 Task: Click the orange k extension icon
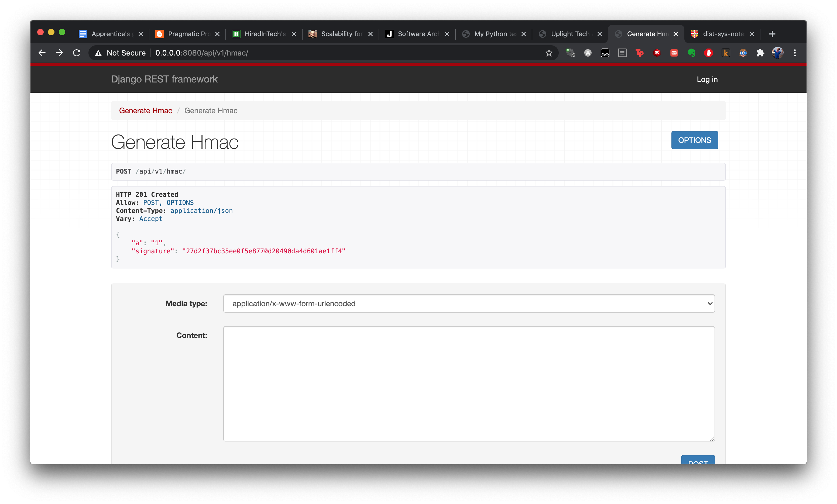[726, 53]
